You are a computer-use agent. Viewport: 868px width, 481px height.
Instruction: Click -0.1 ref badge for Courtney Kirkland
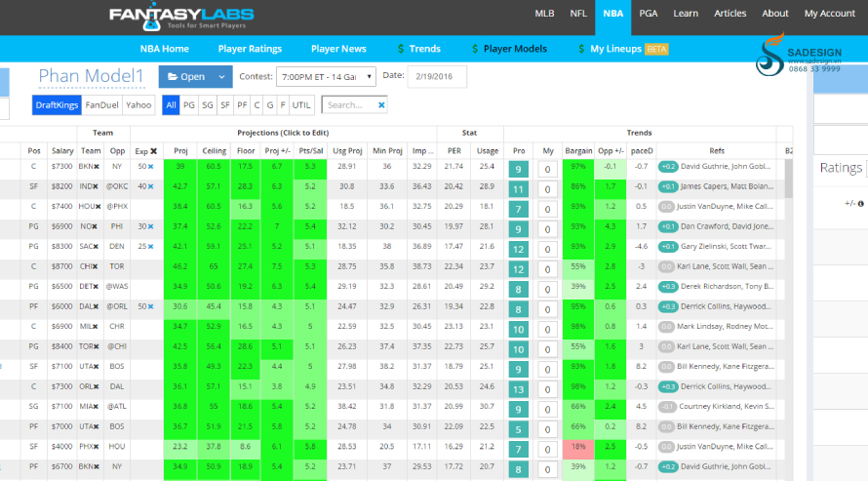coord(667,406)
